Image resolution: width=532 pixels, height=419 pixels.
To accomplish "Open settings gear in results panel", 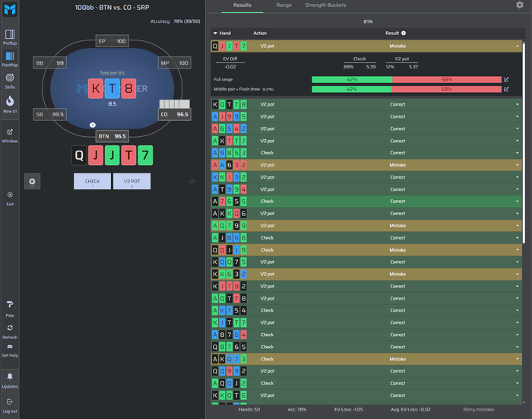I will [519, 5].
